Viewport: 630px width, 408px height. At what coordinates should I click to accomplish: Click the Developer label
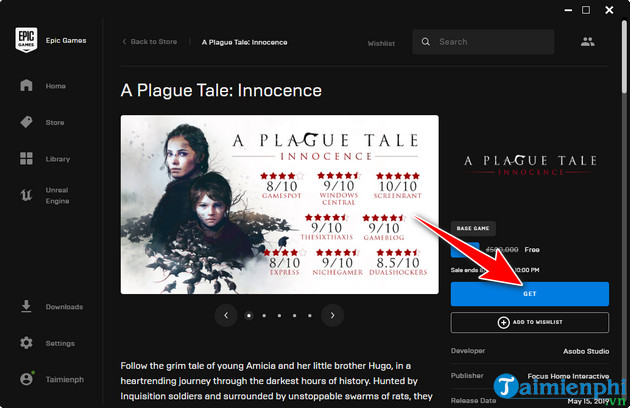(x=468, y=351)
